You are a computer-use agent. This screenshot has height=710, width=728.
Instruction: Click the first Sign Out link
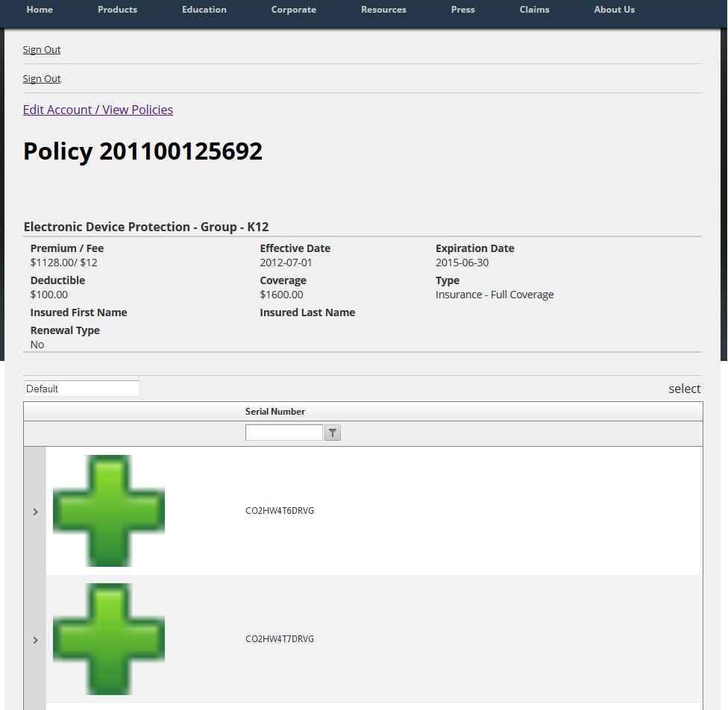tap(42, 50)
